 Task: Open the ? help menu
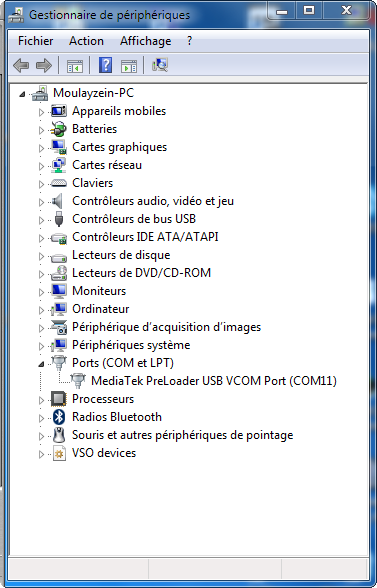189,41
